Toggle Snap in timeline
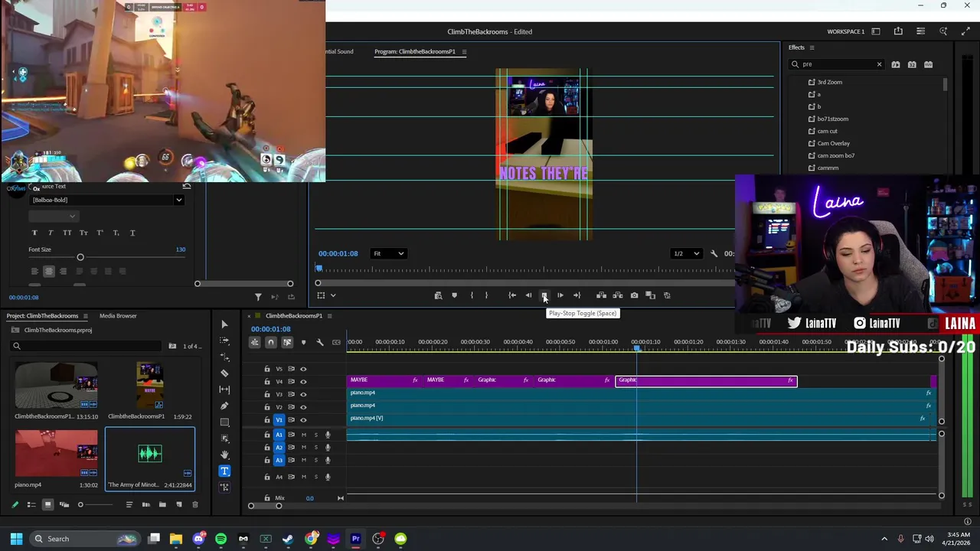Image resolution: width=980 pixels, height=551 pixels. (x=271, y=342)
